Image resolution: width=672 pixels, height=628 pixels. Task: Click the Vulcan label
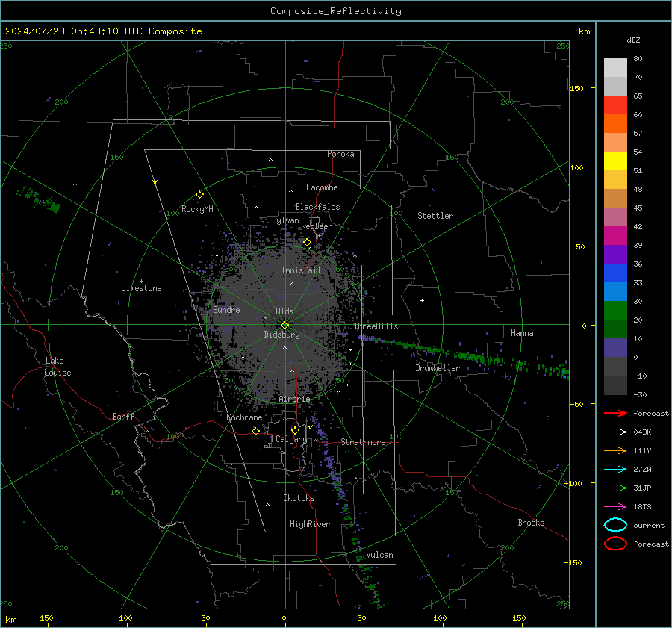tap(380, 555)
